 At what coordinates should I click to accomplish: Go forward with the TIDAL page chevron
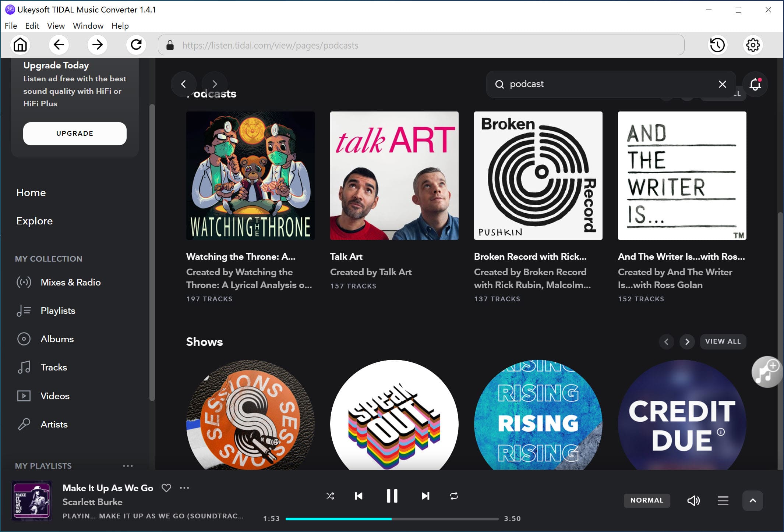click(215, 84)
